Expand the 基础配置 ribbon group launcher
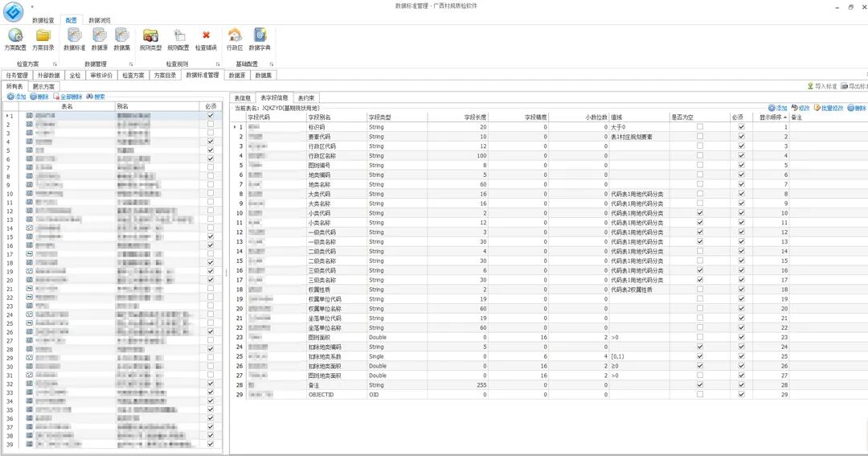The width and height of the screenshot is (868, 456). (x=272, y=64)
